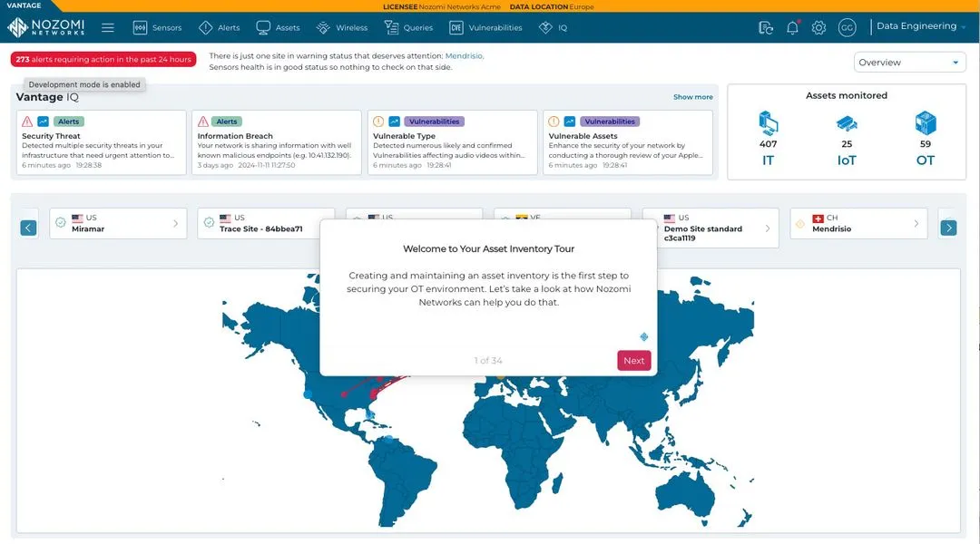
Task: Expand the Data Engineering organization dropdown
Action: coord(921,26)
